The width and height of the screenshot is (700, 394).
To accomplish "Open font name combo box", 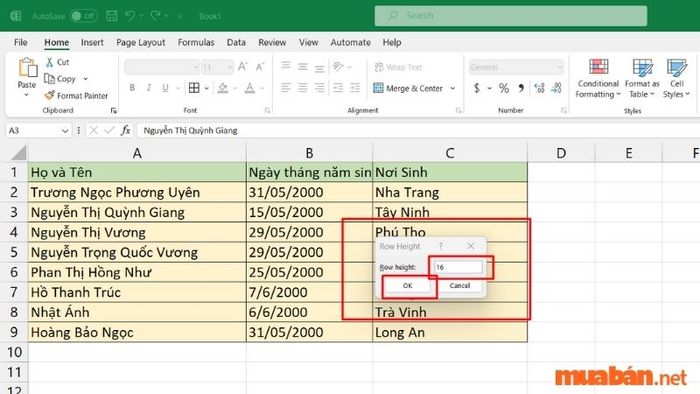I will pos(162,67).
